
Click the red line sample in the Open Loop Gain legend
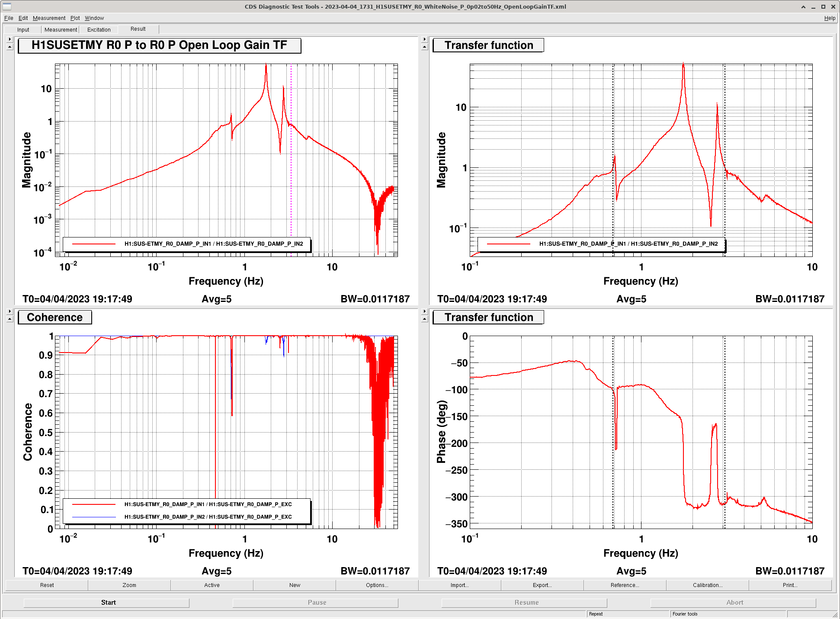click(x=94, y=244)
